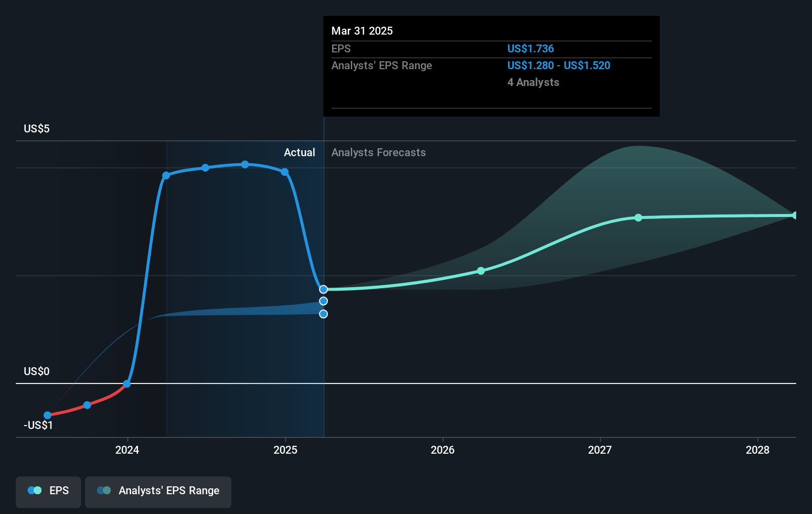Select the upper analyst range marker at US$1.520
The width and height of the screenshot is (812, 514).
[x=323, y=301]
